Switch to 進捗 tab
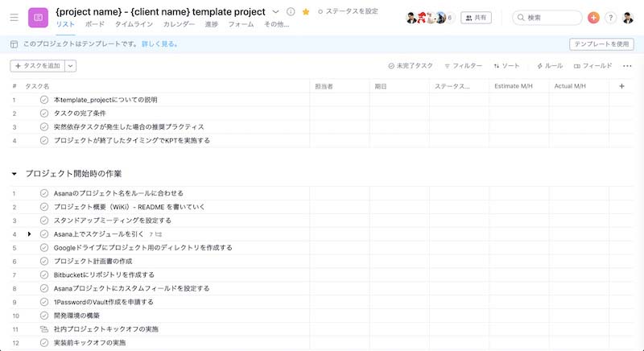Viewport: 644px width, 351px height. coord(212,24)
